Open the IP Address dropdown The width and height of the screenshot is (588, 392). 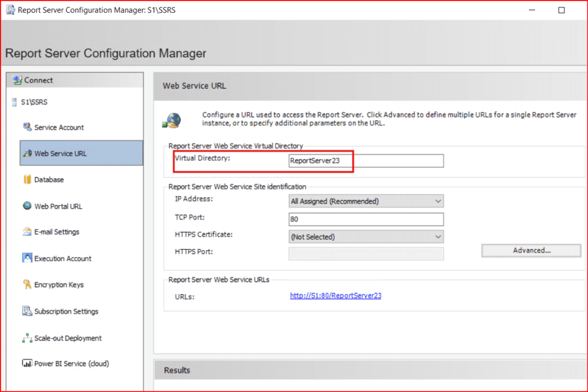[366, 201]
